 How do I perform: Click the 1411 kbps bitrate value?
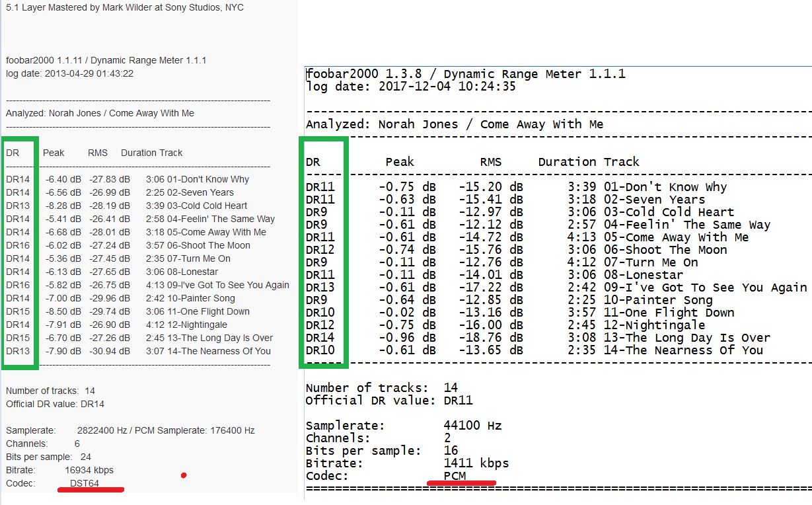476,463
